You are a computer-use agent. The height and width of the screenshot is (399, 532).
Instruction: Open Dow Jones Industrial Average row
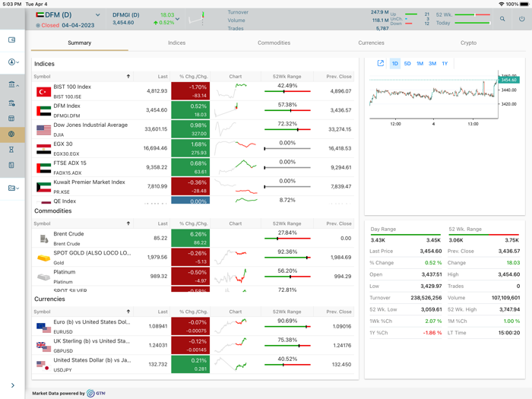click(x=193, y=129)
